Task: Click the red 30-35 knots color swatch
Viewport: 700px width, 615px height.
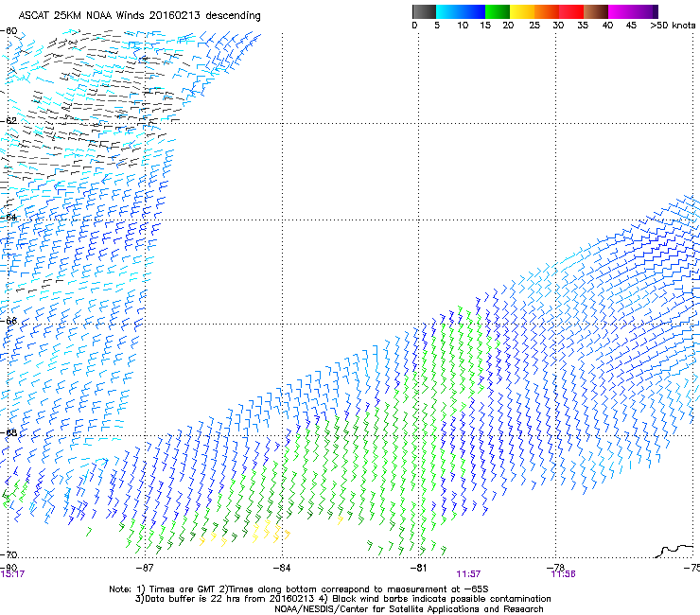Action: (x=571, y=11)
